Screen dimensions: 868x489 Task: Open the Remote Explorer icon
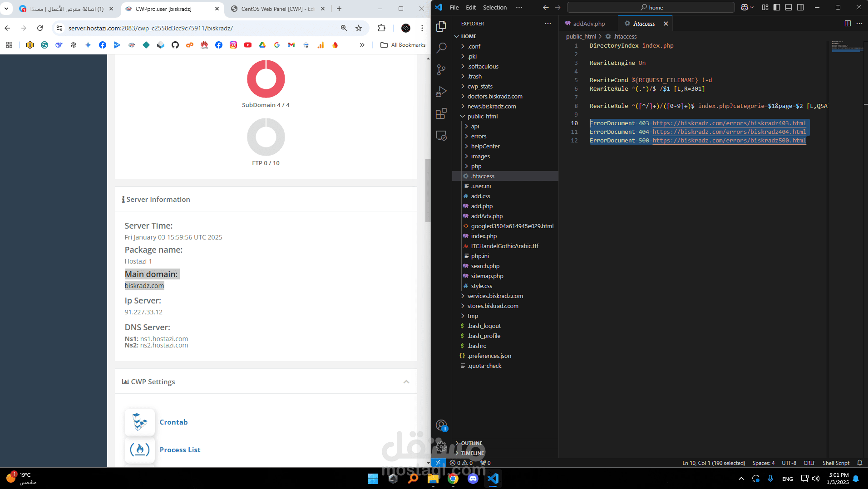point(441,136)
